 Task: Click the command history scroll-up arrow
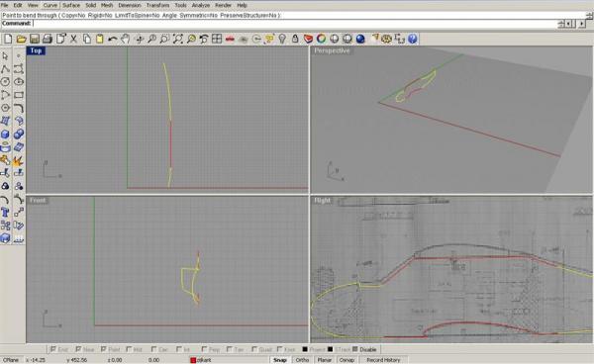(589, 14)
